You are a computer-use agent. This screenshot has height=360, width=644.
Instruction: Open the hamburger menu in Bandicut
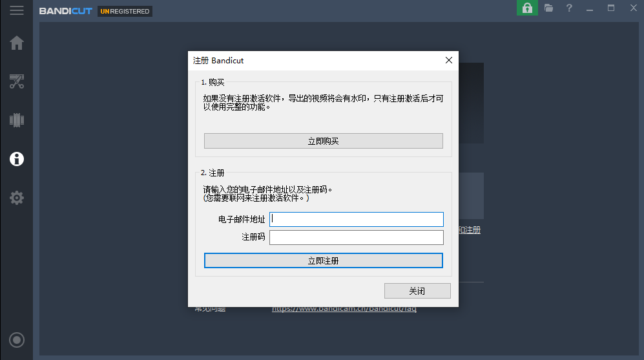click(16, 10)
